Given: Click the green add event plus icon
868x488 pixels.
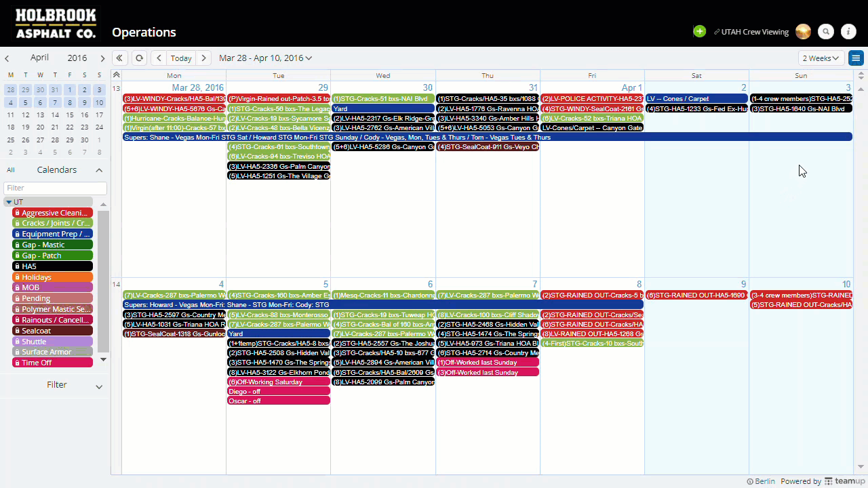Looking at the screenshot, I should click(699, 32).
